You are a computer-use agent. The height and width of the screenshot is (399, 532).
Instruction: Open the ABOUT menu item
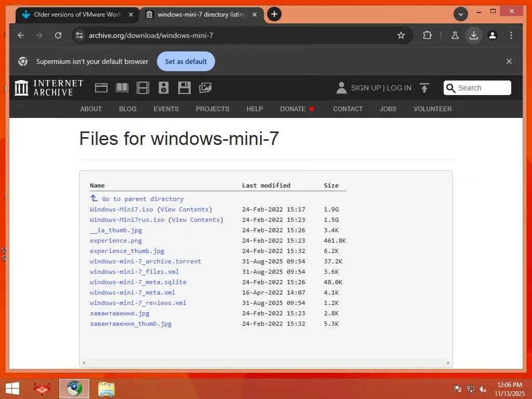pyautogui.click(x=91, y=109)
